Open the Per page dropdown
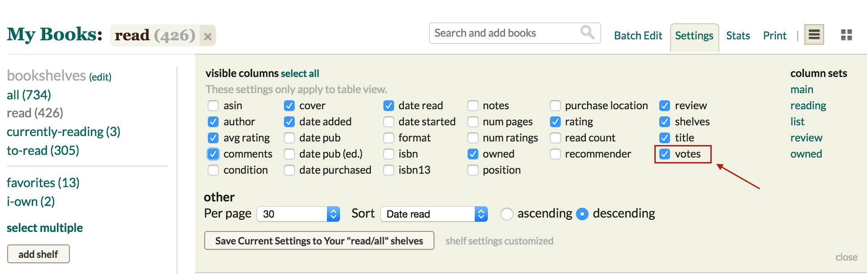This screenshot has height=274, width=868. [x=298, y=214]
